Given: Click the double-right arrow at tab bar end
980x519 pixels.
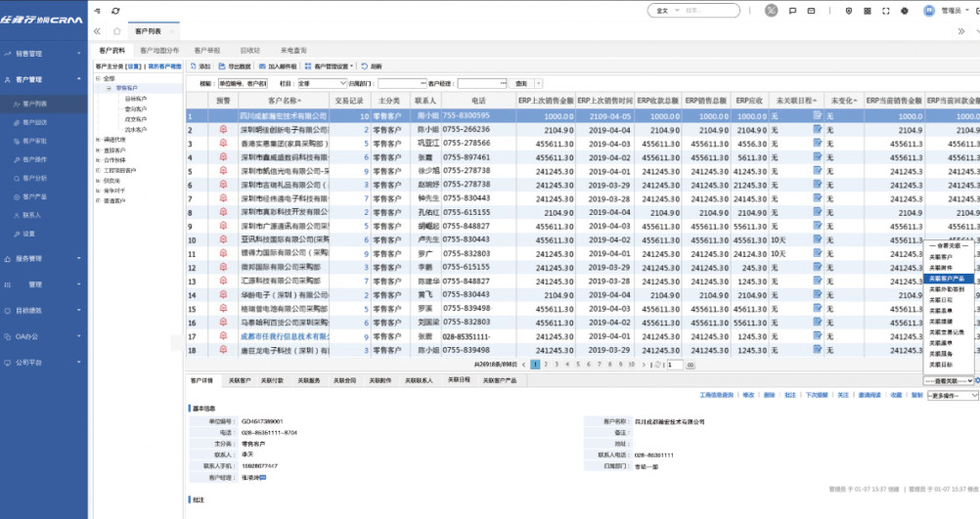Looking at the screenshot, I should click(x=961, y=30).
